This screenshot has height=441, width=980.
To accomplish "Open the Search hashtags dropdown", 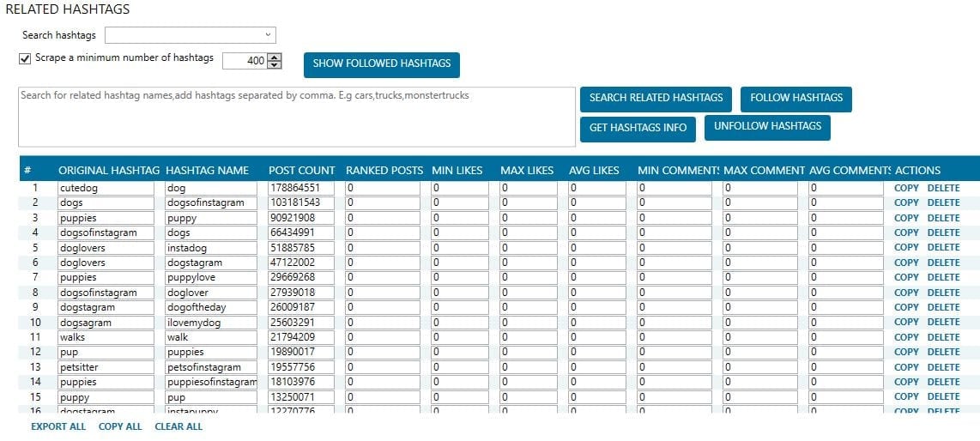I will tap(190, 35).
